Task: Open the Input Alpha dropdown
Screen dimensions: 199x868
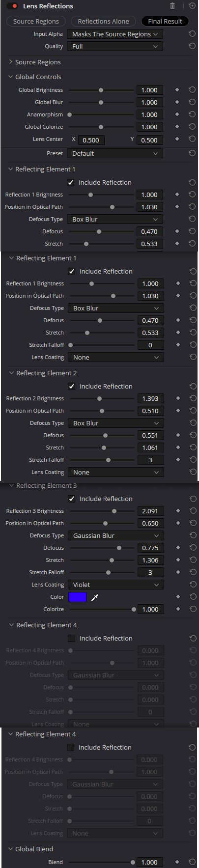Action: click(115, 34)
